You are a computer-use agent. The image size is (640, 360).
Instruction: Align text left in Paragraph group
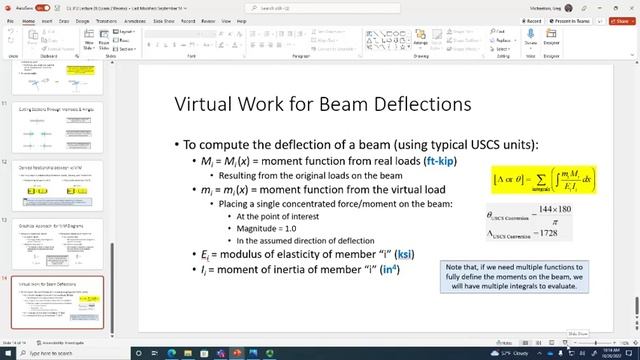click(253, 45)
